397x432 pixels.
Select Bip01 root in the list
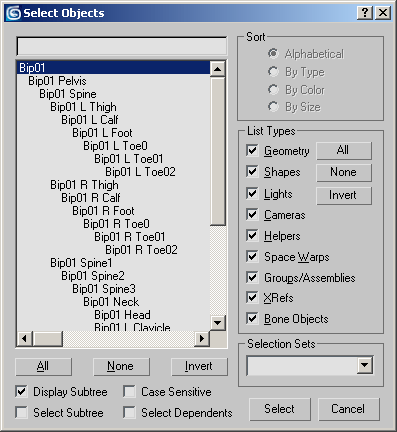(x=113, y=68)
